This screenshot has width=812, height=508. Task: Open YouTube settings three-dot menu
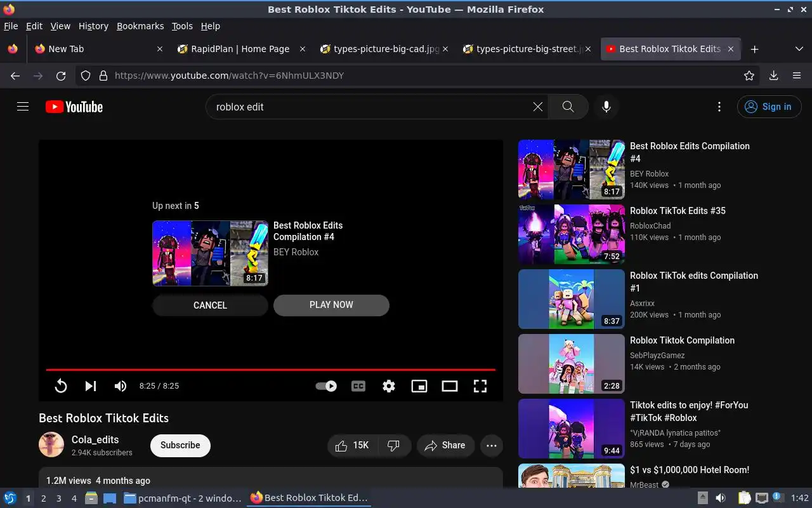pyautogui.click(x=719, y=107)
